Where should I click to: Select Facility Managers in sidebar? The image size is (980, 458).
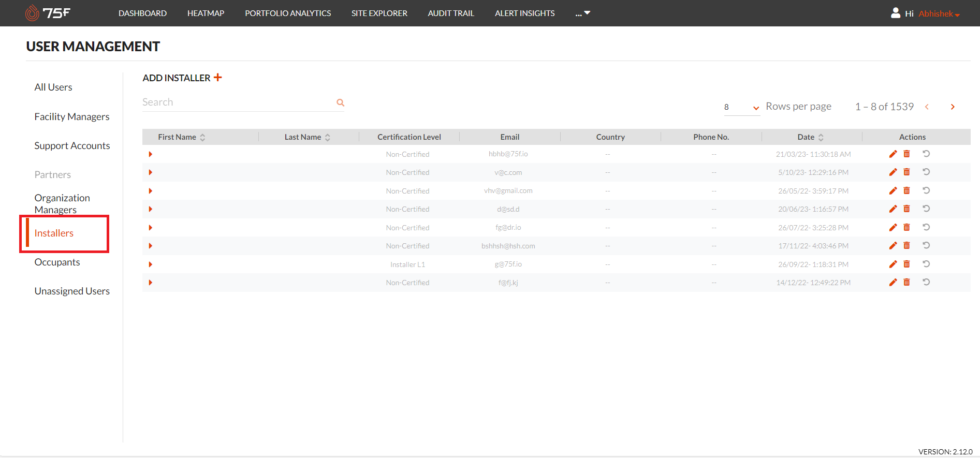(x=72, y=116)
